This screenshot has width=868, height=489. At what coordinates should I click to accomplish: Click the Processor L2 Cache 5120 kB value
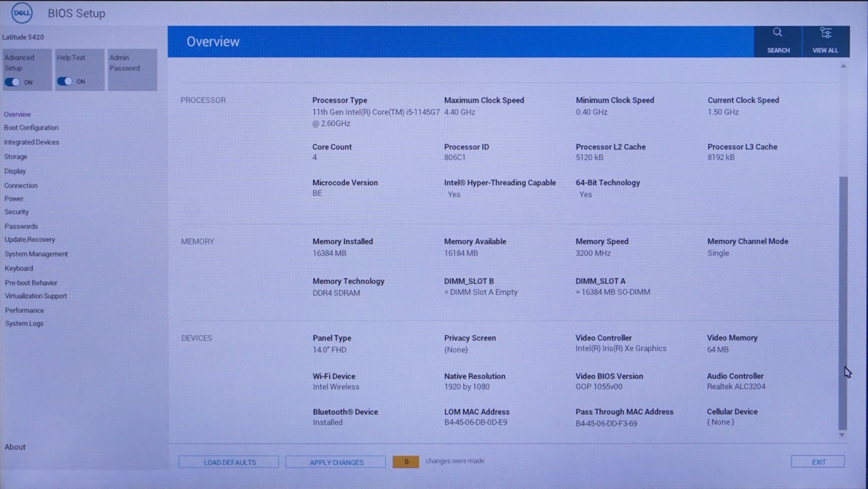pyautogui.click(x=590, y=158)
